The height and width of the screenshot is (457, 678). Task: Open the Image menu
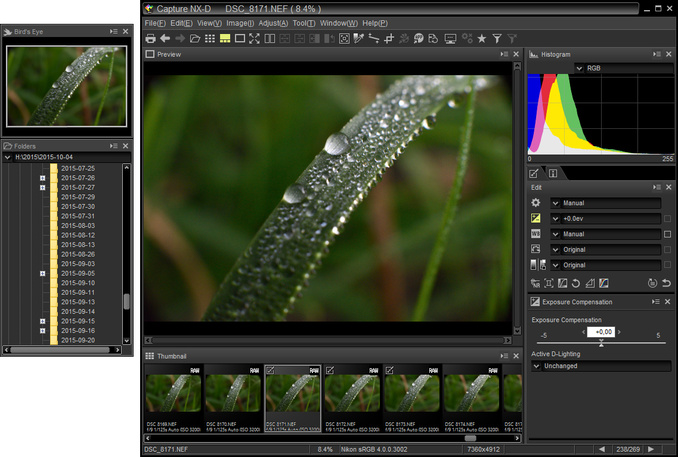point(240,22)
